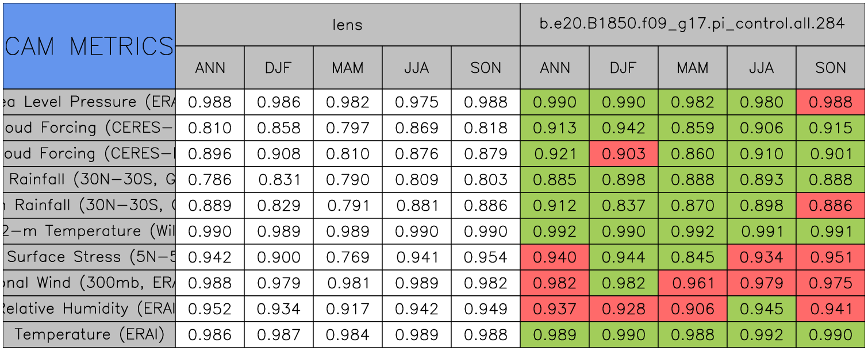
Task: Select the green 0.845 cell
Action: [x=692, y=257]
